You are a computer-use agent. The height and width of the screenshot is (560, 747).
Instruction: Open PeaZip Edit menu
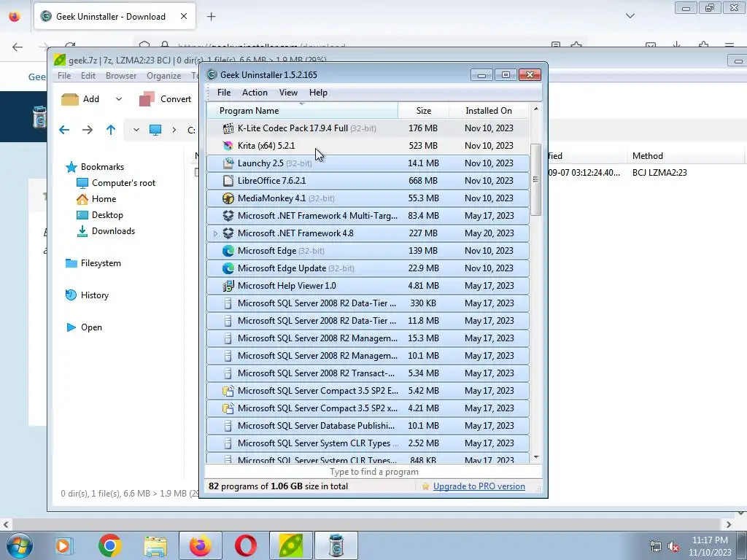pyautogui.click(x=88, y=76)
